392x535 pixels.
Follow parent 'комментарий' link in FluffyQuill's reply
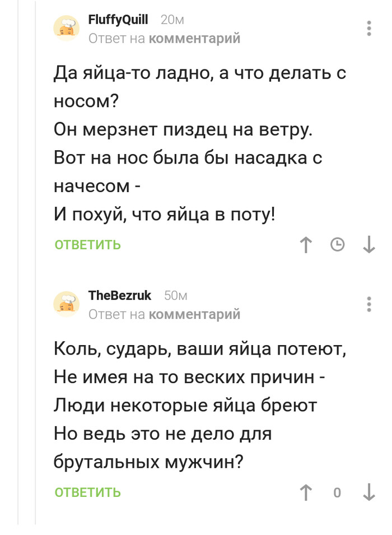(195, 38)
